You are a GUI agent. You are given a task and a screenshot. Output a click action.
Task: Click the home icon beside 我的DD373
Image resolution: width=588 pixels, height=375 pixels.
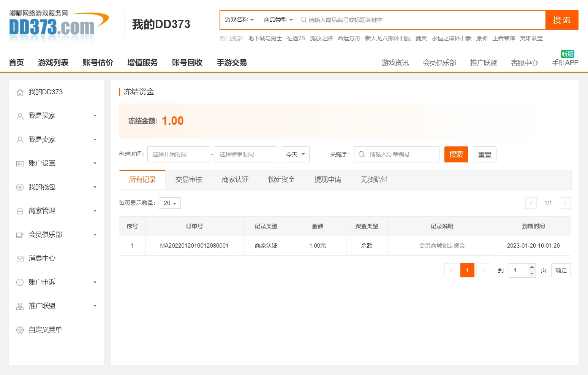20,92
